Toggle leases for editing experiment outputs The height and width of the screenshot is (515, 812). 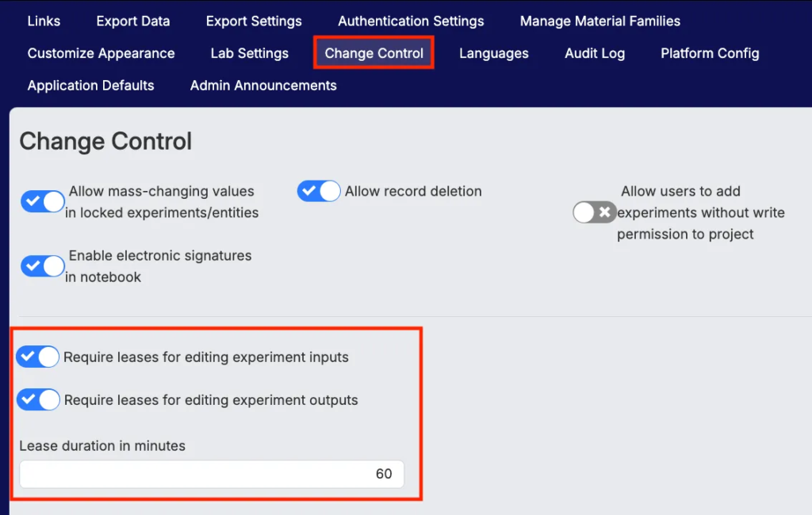coord(38,399)
